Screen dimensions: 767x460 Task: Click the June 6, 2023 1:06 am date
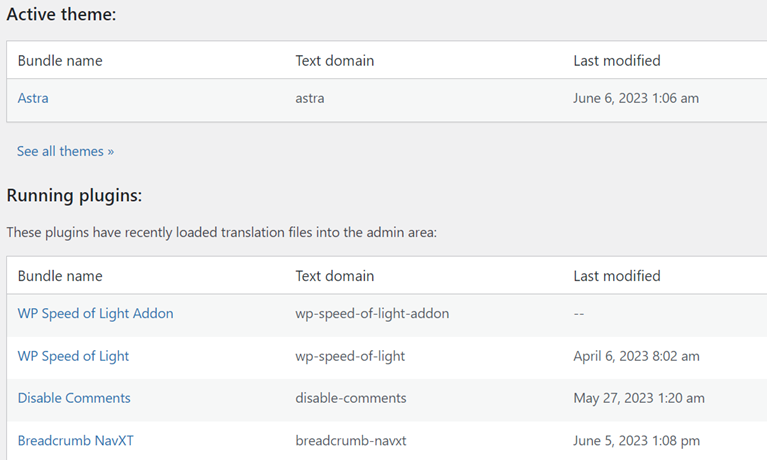(636, 98)
